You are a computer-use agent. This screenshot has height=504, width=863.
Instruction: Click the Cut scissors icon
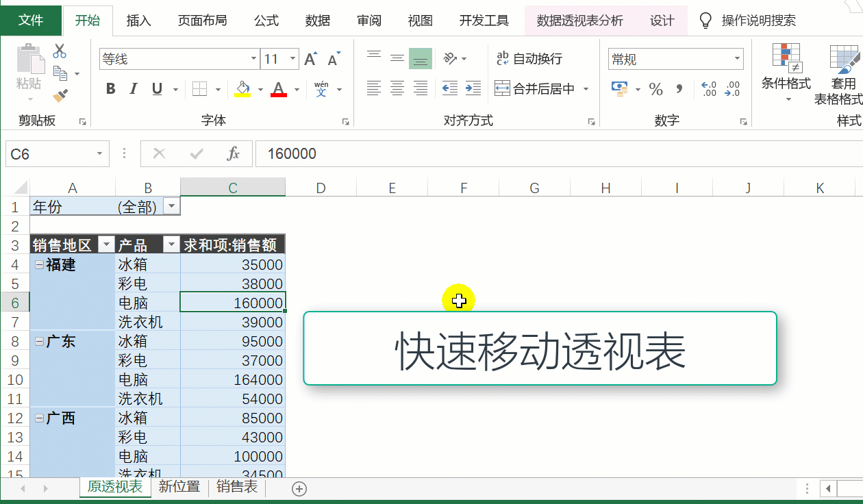60,51
